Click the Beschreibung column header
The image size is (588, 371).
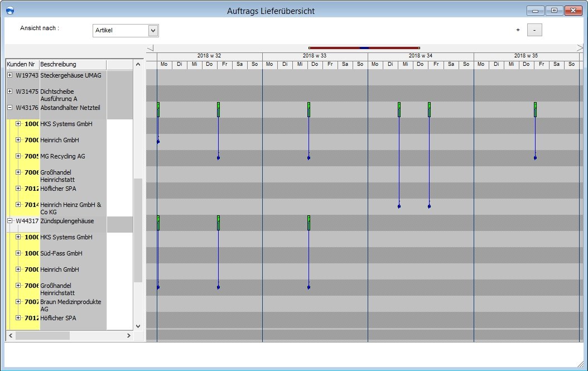coord(73,64)
